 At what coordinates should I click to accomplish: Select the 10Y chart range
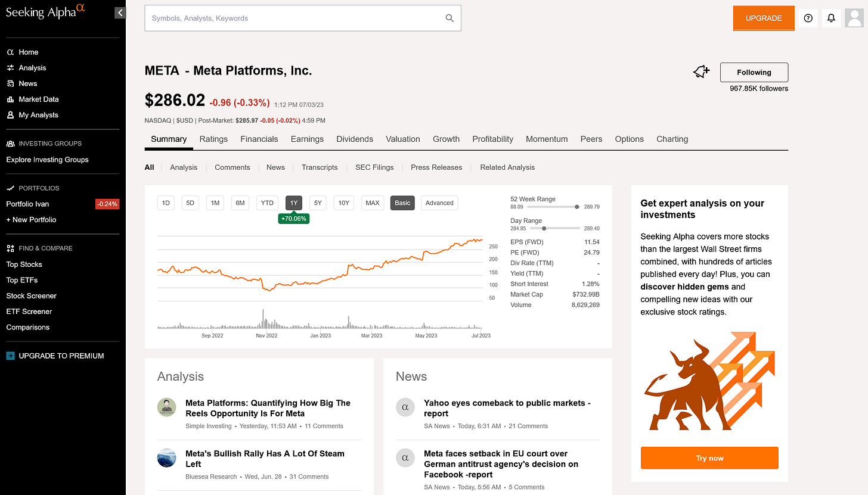coord(343,203)
